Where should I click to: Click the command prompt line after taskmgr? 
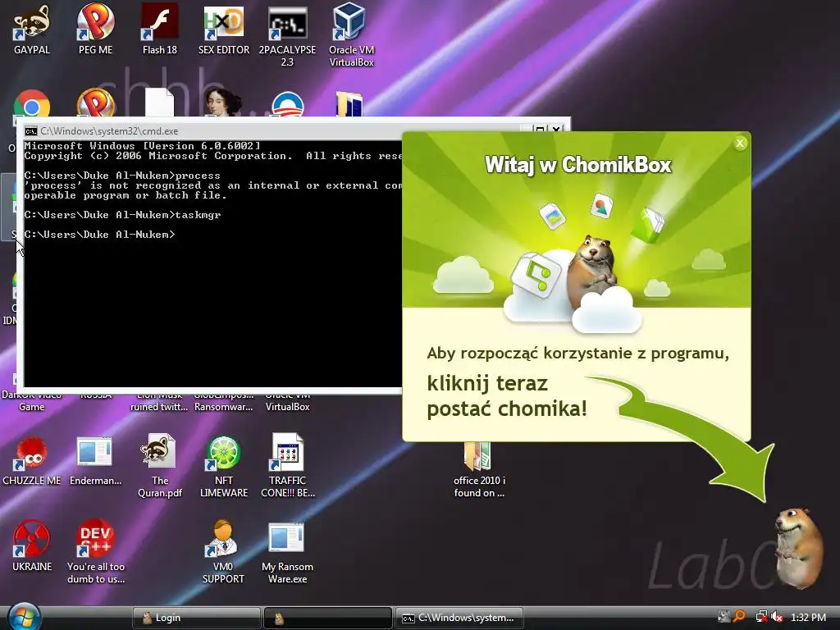(x=99, y=234)
